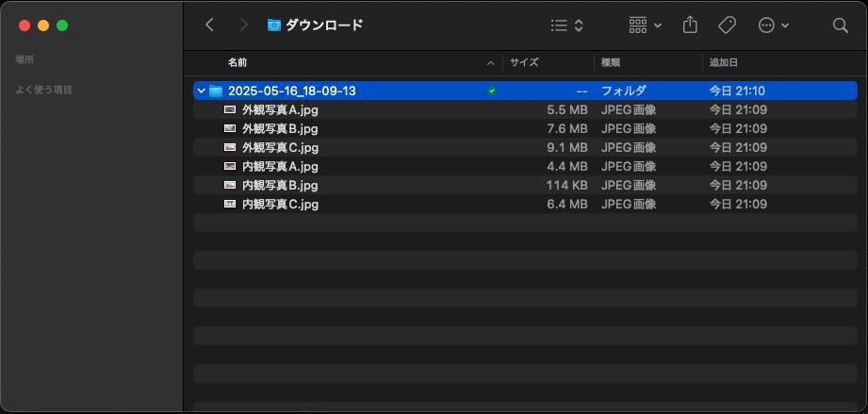
Task: Open the ellipsis action menu
Action: click(773, 25)
